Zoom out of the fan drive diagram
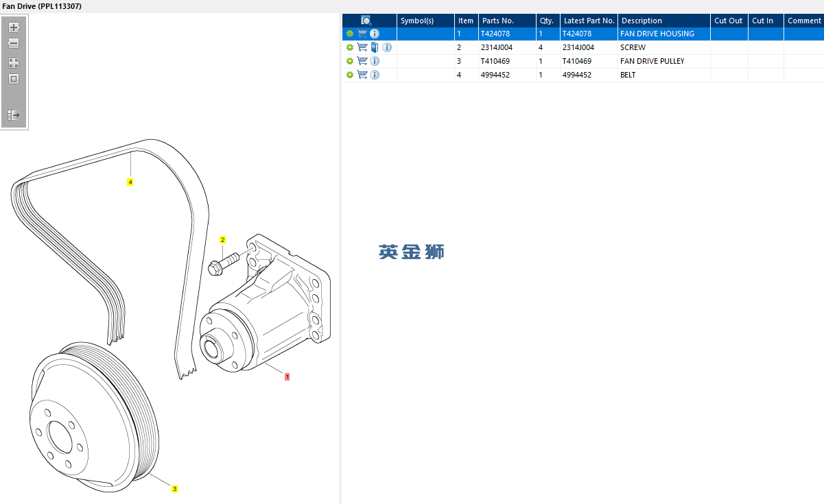 point(14,43)
